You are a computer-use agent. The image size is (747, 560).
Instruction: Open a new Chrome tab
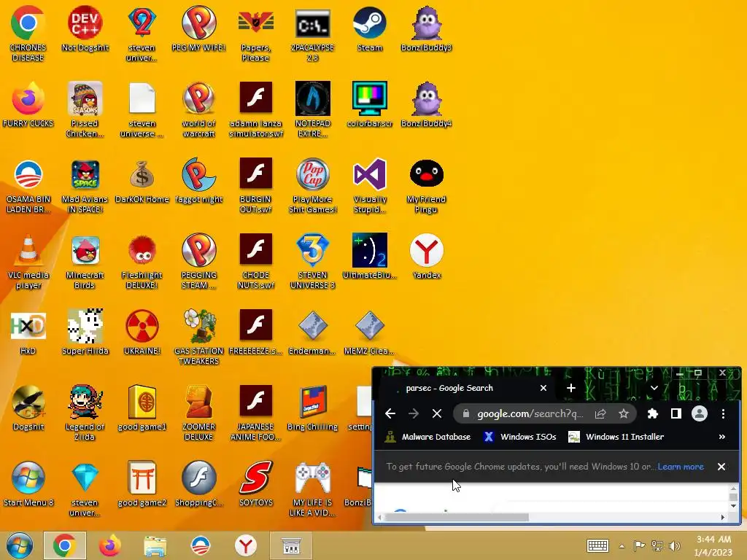tap(570, 388)
